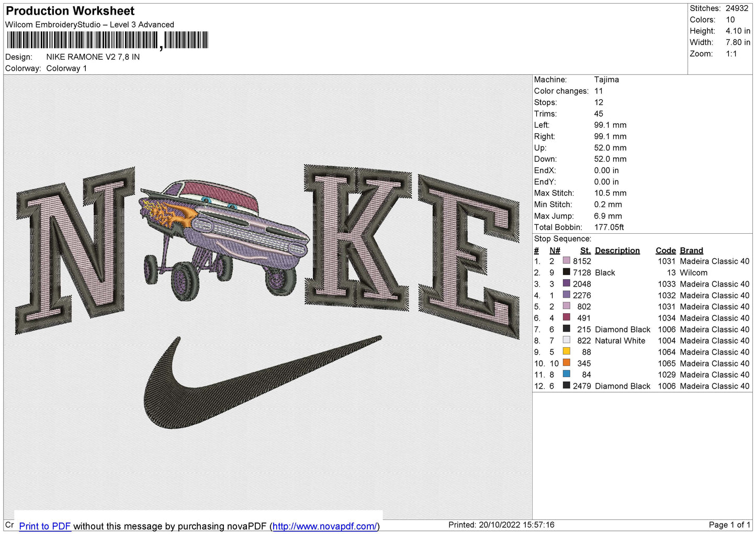Click the Min Stitch value 0.2 mm
The image size is (756, 534).
(608, 204)
